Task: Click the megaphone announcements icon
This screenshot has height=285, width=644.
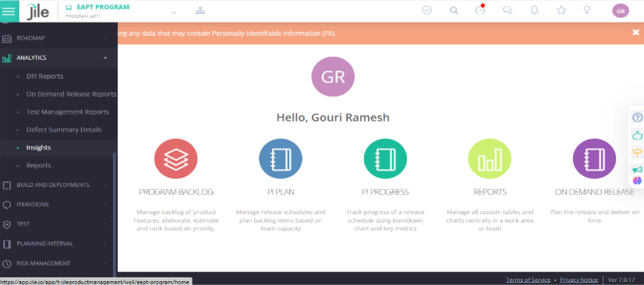Action: [x=637, y=169]
